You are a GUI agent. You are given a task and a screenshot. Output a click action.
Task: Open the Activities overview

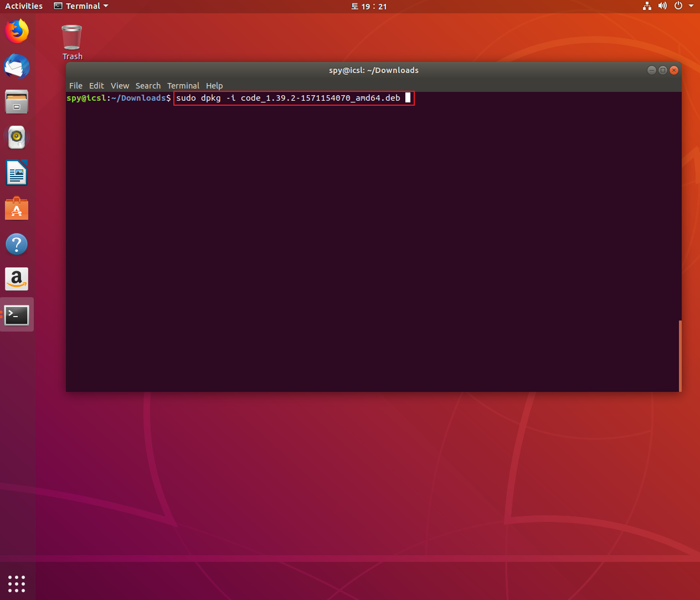coord(24,6)
